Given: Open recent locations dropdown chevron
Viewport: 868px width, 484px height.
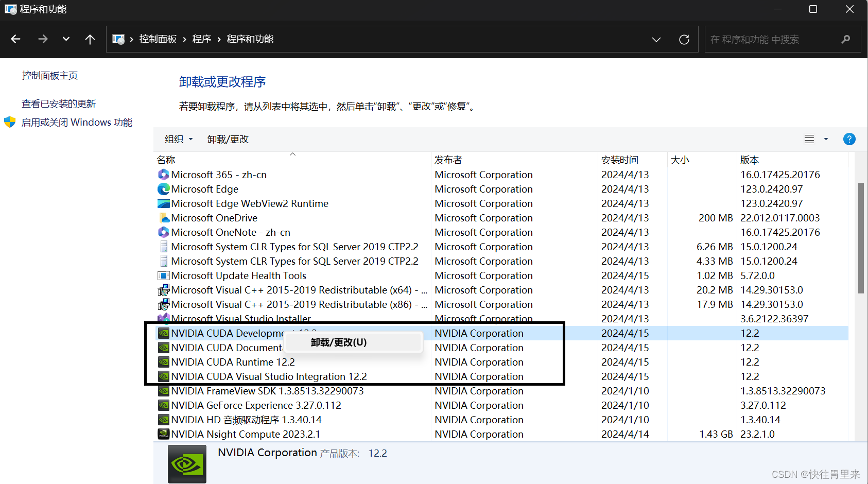Looking at the screenshot, I should (66, 39).
